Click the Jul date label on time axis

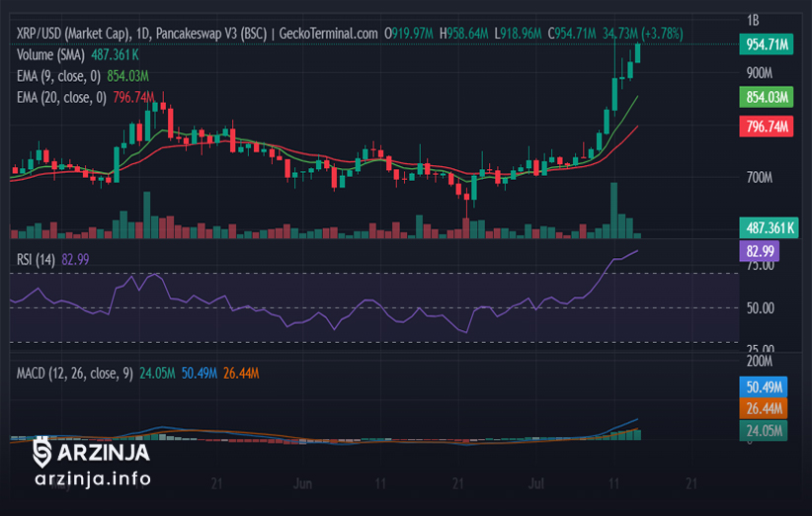pyautogui.click(x=536, y=484)
